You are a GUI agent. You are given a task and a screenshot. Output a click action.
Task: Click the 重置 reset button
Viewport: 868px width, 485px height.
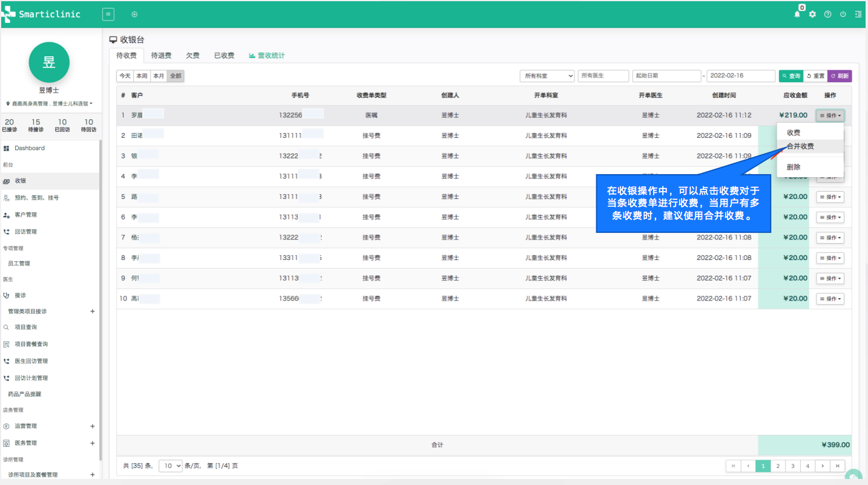coord(815,76)
